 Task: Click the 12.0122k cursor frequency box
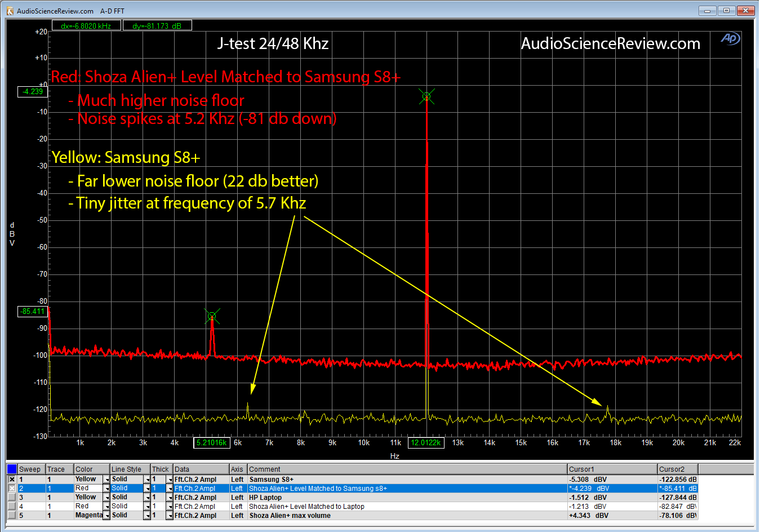(426, 443)
